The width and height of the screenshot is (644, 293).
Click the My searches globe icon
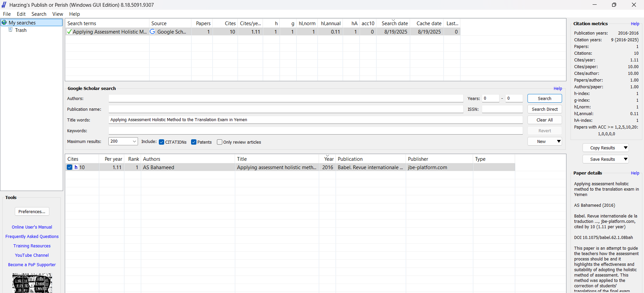pos(4,22)
